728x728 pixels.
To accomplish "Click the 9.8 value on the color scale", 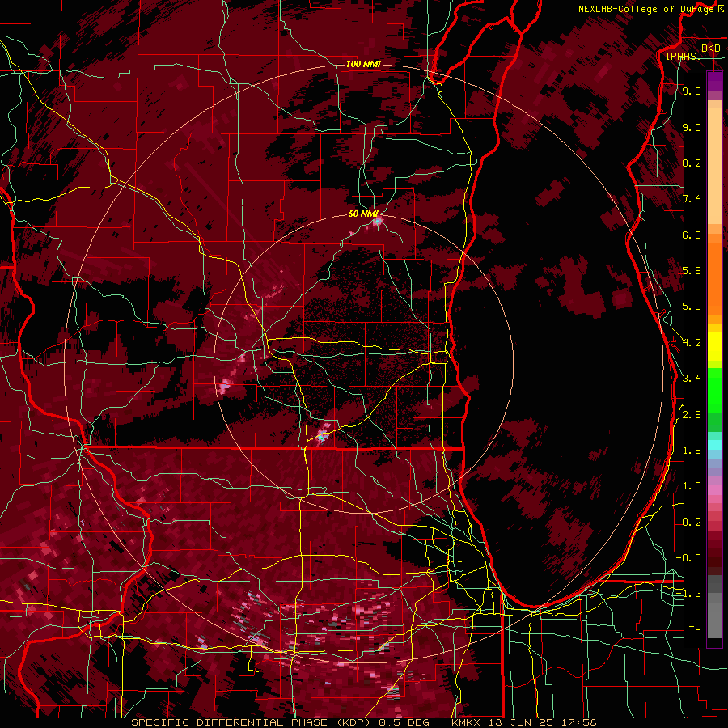I will pos(692,91).
